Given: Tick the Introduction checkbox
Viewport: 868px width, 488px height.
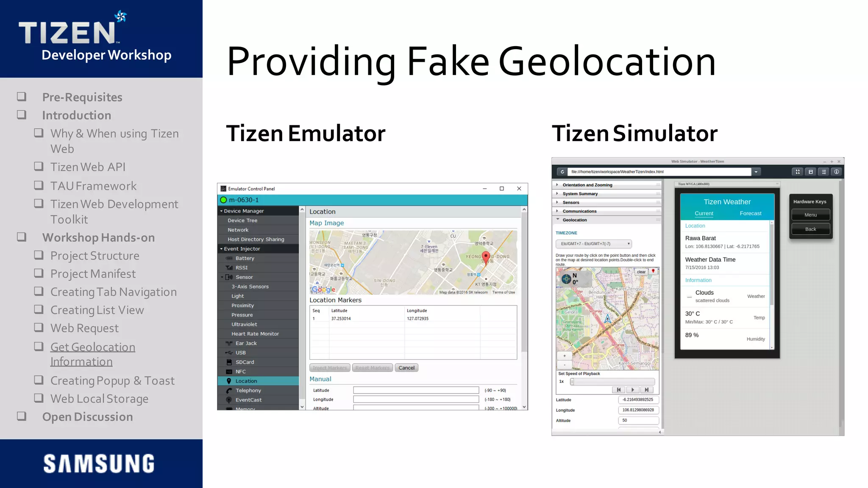Looking at the screenshot, I should (x=22, y=115).
